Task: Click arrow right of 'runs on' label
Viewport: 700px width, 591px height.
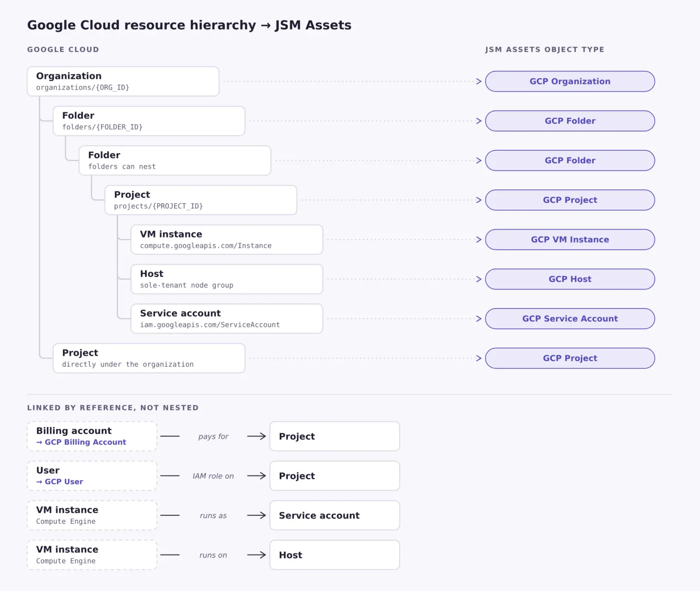Action: [x=257, y=555]
